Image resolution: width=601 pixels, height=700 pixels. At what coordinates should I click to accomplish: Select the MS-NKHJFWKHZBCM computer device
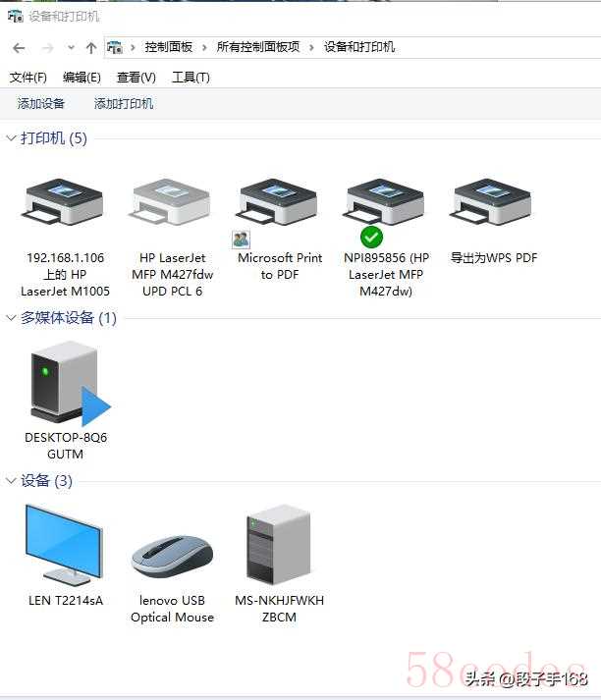[x=279, y=564]
